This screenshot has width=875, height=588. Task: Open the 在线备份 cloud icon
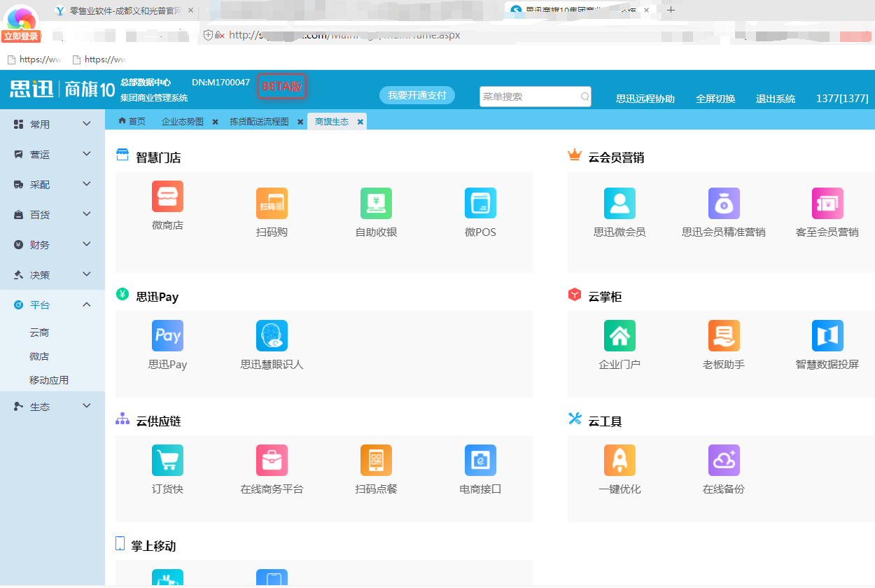click(723, 460)
